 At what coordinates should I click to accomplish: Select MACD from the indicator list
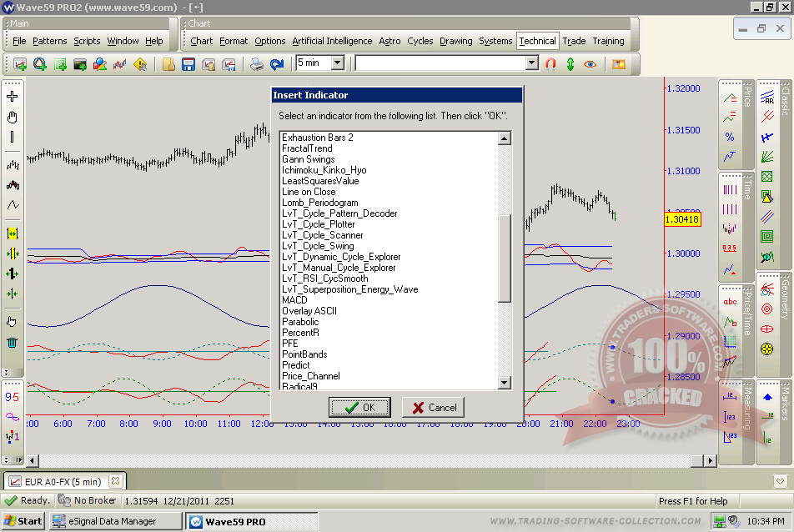coord(294,300)
